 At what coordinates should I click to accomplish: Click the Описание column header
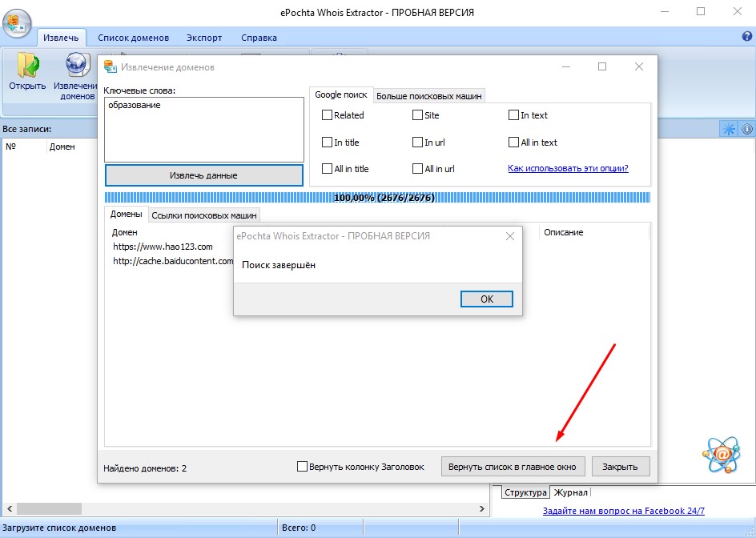(x=564, y=232)
